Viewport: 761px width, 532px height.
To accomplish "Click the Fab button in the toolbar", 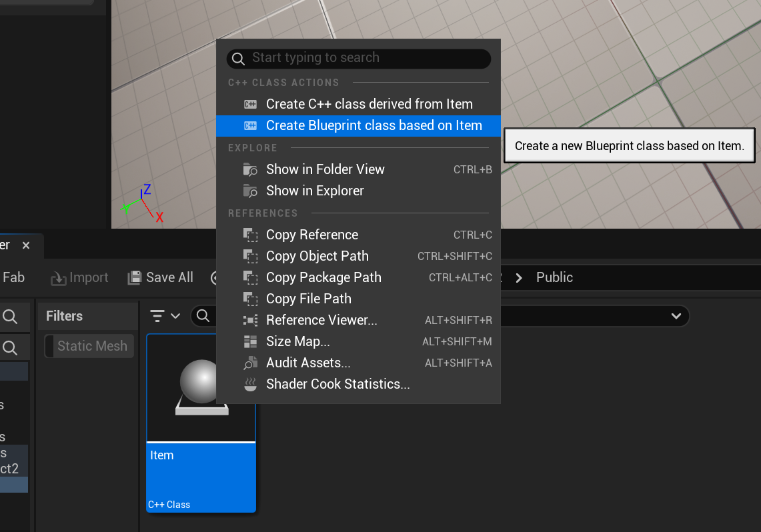I will click(x=13, y=277).
